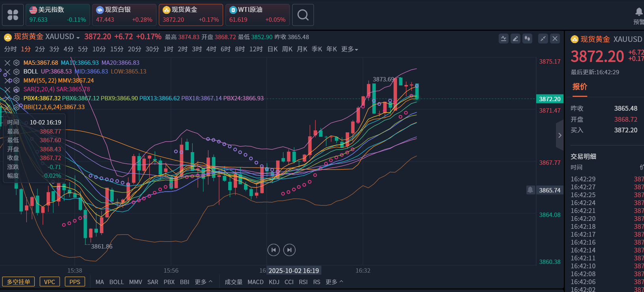Expand the 更多 timeframe dropdown
This screenshot has height=292, width=644.
[349, 49]
